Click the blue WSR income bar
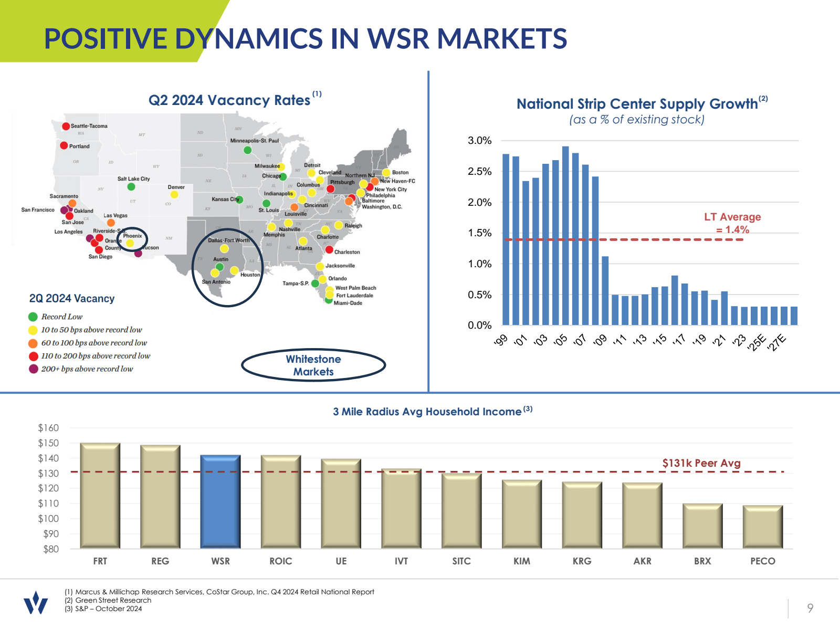840x630 pixels. (x=220, y=502)
